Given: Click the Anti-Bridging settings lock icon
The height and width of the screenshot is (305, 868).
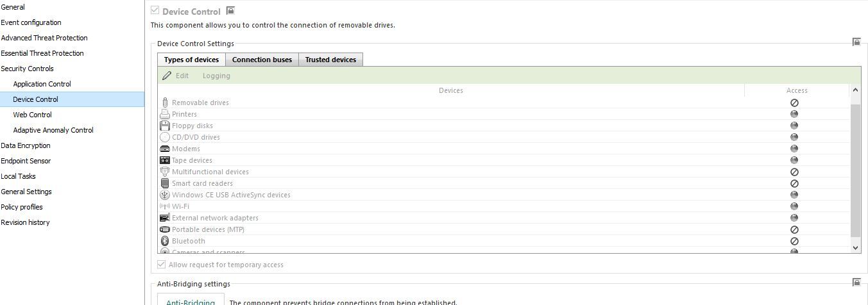Looking at the screenshot, I should [x=856, y=283].
